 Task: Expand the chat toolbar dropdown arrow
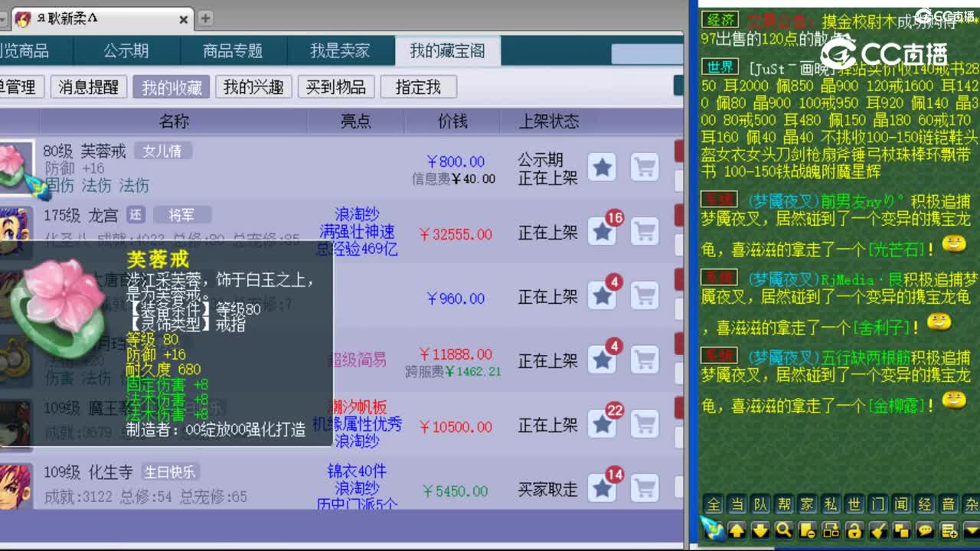(971, 530)
